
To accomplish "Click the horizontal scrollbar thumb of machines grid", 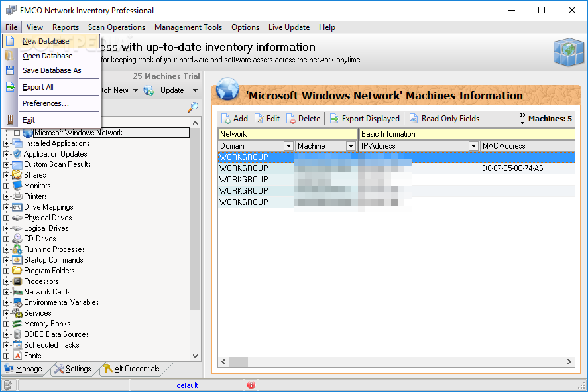I will [x=239, y=361].
